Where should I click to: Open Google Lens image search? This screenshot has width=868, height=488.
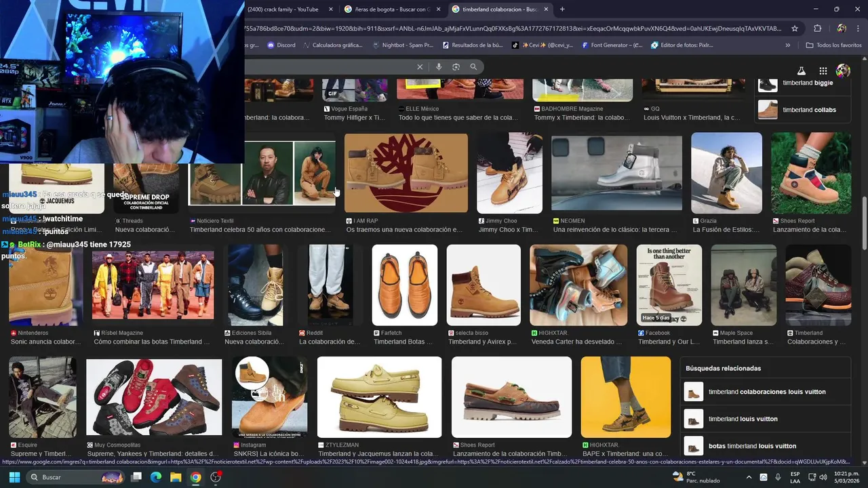pos(456,66)
